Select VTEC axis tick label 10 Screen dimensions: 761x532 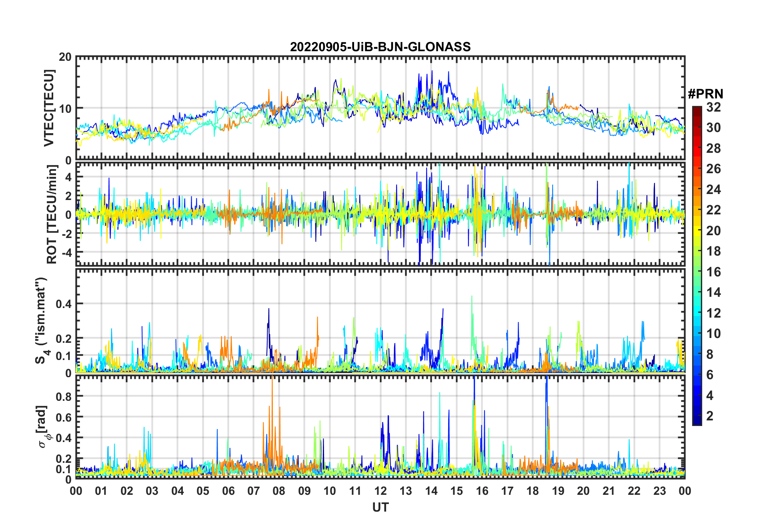tap(65, 108)
